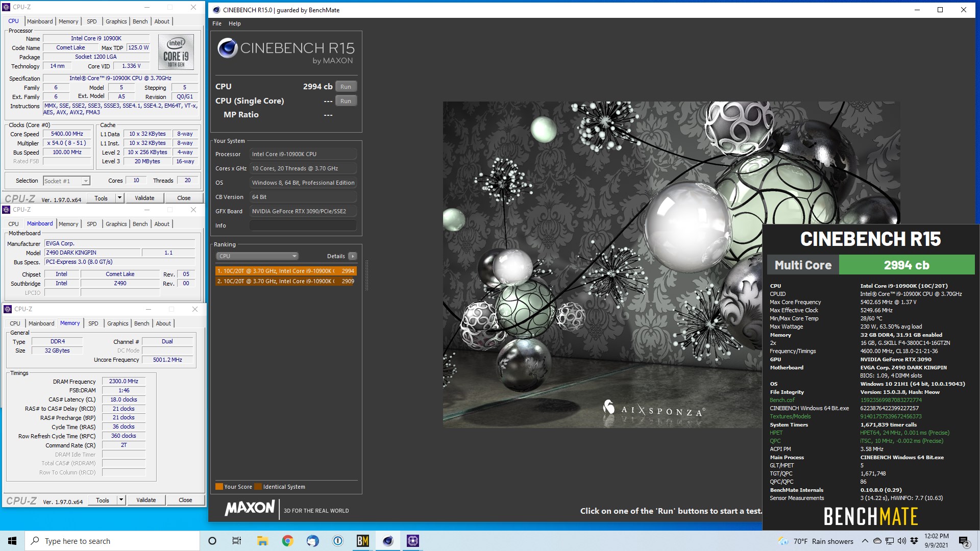Click the rendered Cinebench scene image
Image resolution: width=980 pixels, height=551 pixels.
click(x=602, y=264)
